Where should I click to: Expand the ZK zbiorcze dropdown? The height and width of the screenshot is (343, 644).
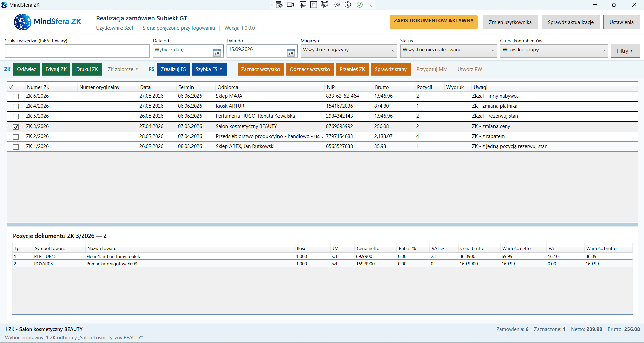[x=123, y=69]
